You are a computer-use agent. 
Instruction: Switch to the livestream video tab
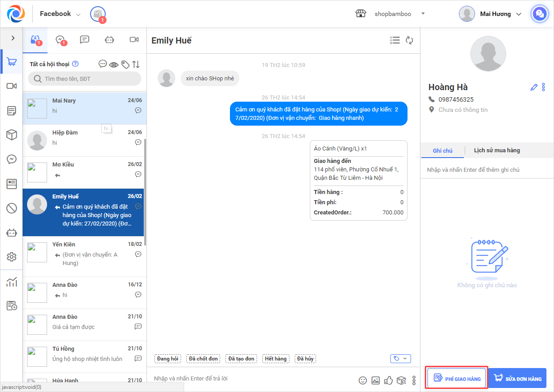click(134, 40)
